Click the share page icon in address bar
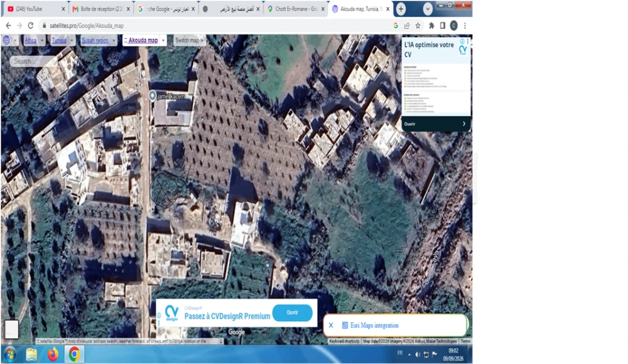The width and height of the screenshot is (628, 364). click(406, 26)
